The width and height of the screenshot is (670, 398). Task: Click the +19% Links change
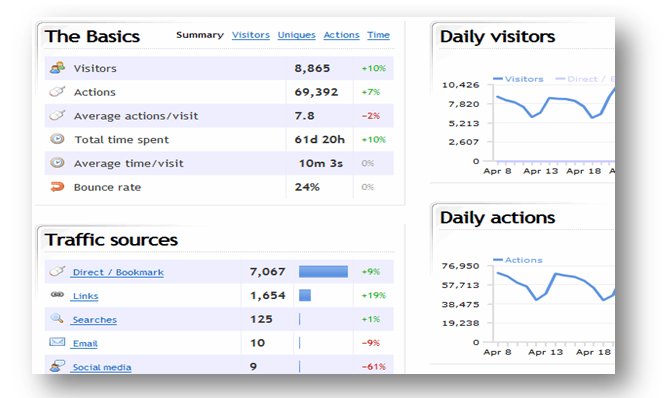click(x=373, y=295)
